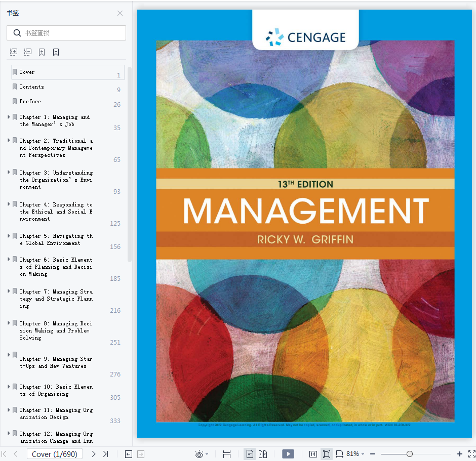The image size is (476, 461).
Task: Open the eye protection mode dropdown arrow
Action: click(207, 454)
